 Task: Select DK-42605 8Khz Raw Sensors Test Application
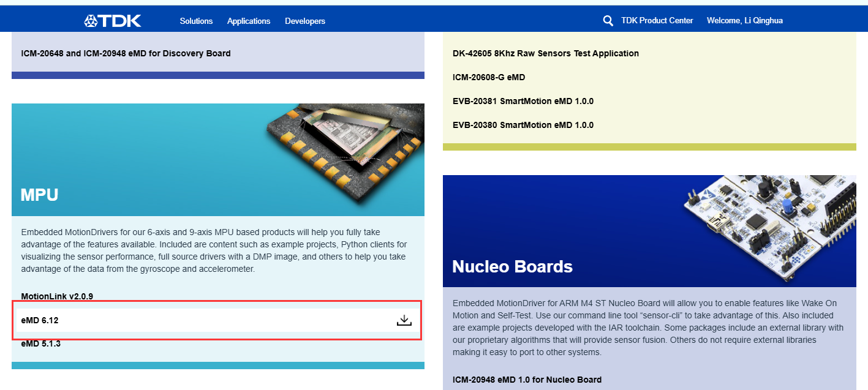coord(545,53)
